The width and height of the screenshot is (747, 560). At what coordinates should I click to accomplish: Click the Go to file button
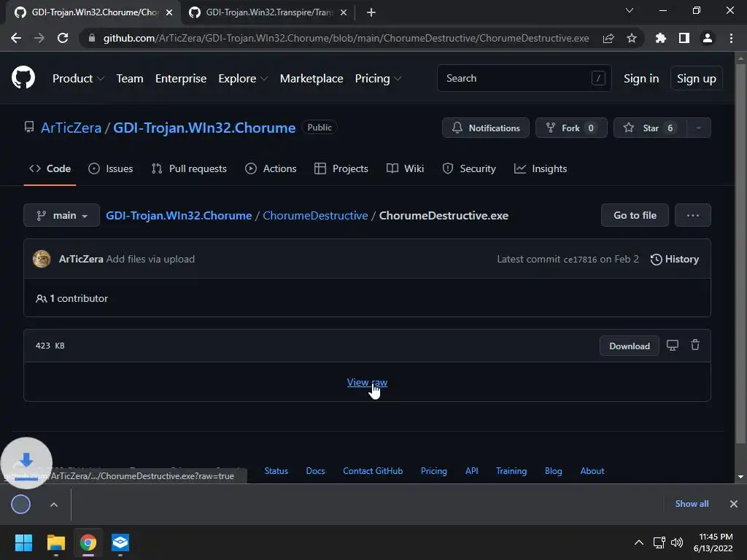[x=635, y=215]
